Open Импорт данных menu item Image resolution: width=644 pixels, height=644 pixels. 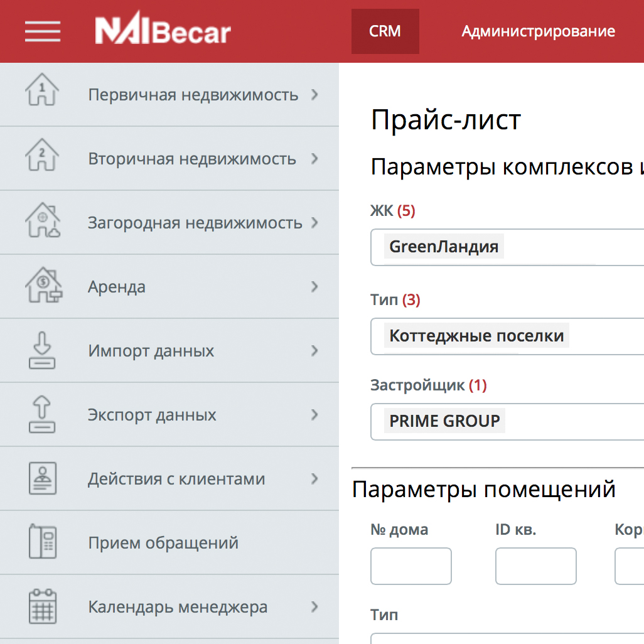169,351
